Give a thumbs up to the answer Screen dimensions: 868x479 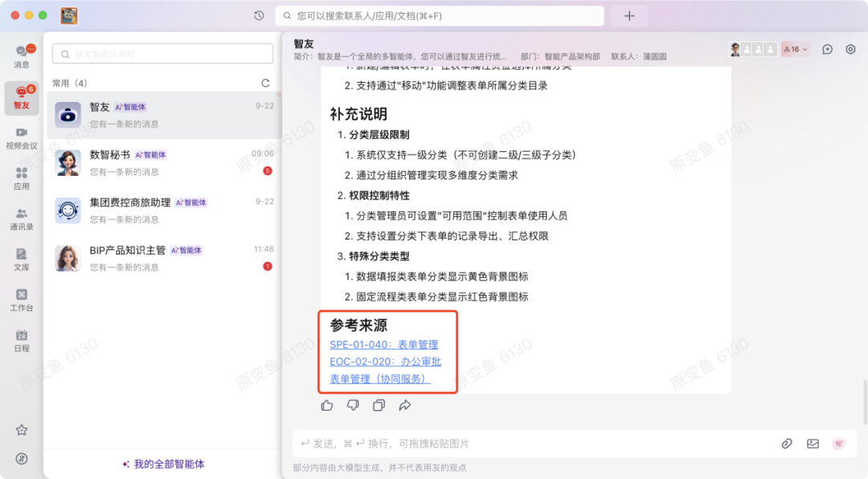pos(326,405)
